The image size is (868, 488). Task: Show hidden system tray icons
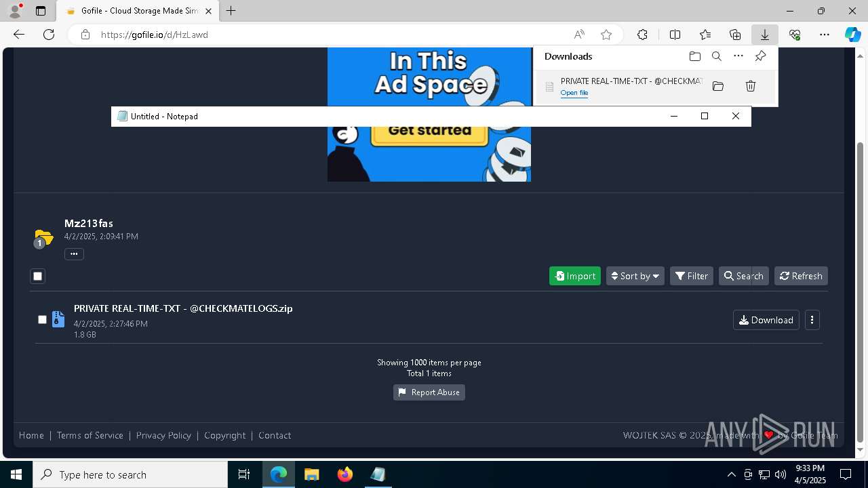(731, 474)
